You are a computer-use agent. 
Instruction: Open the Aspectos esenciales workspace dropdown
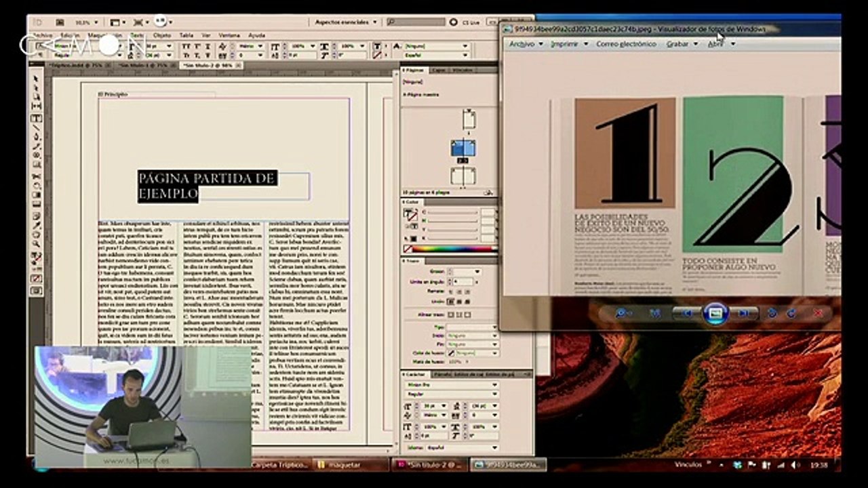346,22
